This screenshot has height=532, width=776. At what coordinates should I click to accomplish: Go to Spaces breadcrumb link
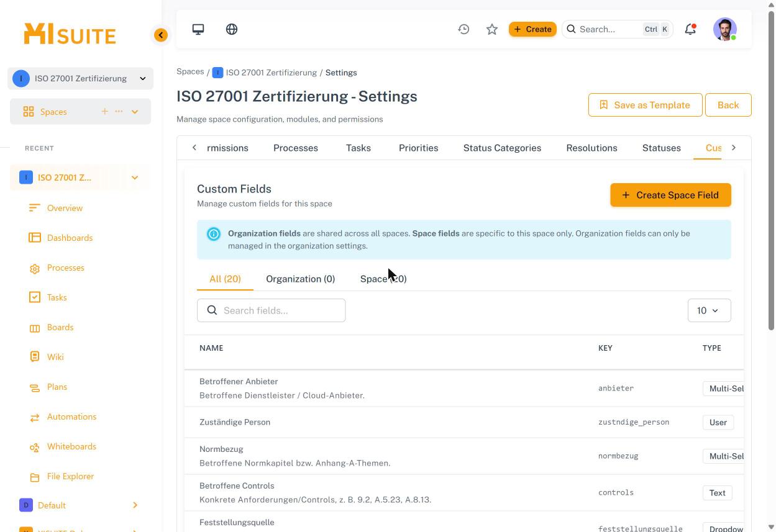[190, 71]
